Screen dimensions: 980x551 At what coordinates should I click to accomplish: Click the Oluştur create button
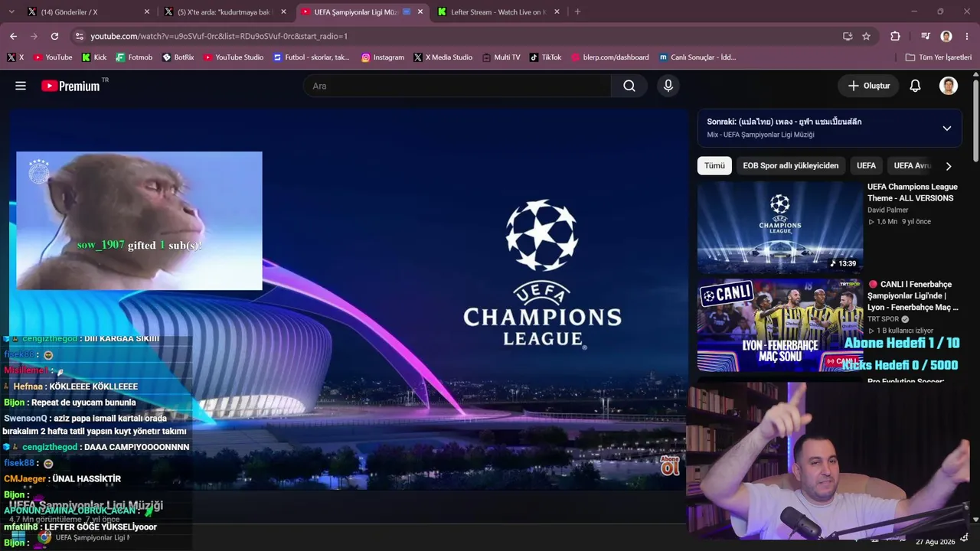(x=868, y=86)
